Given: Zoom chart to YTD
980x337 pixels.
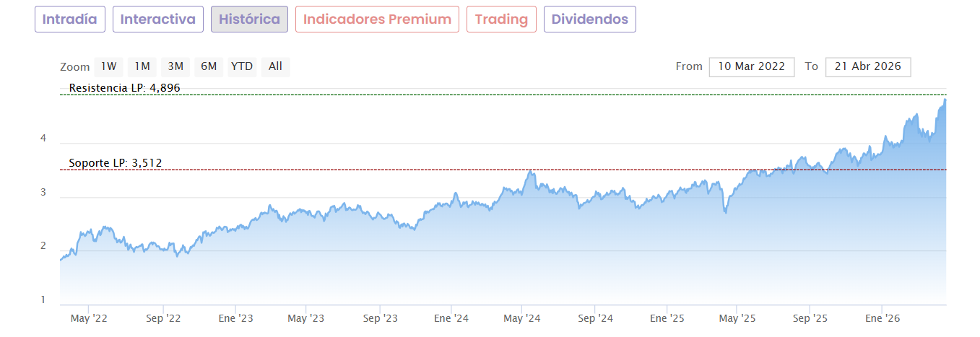Looking at the screenshot, I should tap(242, 67).
